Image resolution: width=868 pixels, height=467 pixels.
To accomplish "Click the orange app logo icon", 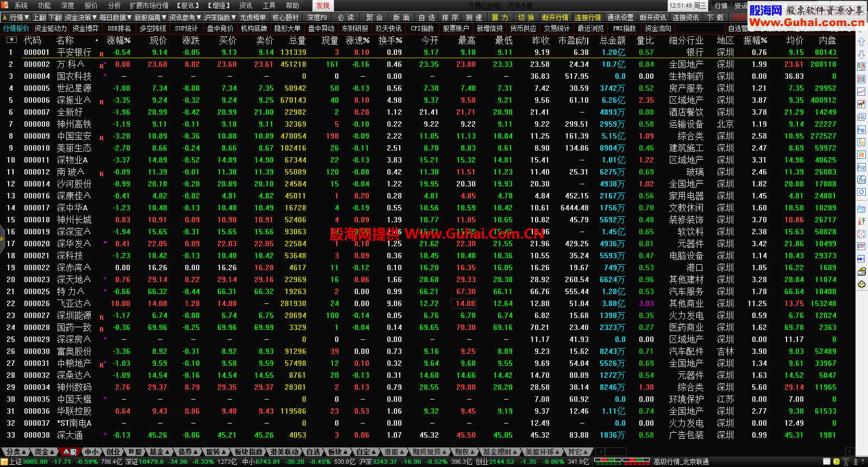I will click(x=5, y=5).
